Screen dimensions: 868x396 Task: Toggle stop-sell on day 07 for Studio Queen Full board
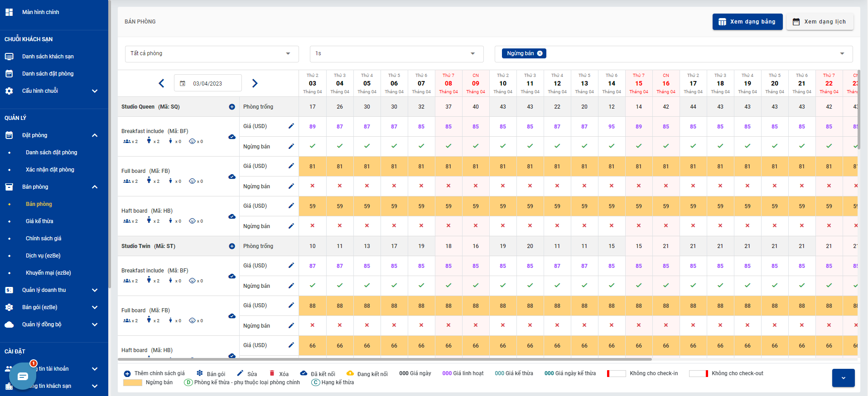pos(421,186)
